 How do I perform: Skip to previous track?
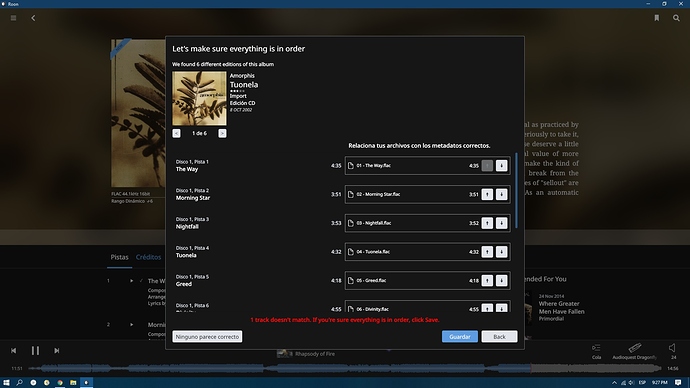pos(14,351)
